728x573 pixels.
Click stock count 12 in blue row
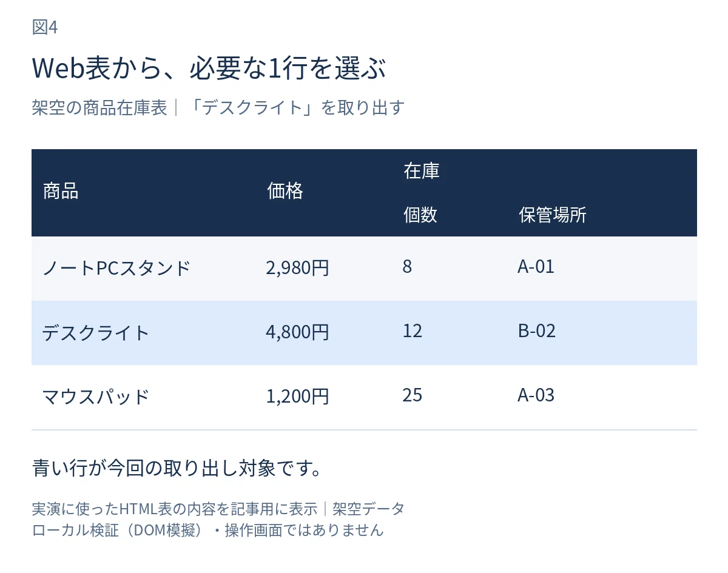click(413, 331)
